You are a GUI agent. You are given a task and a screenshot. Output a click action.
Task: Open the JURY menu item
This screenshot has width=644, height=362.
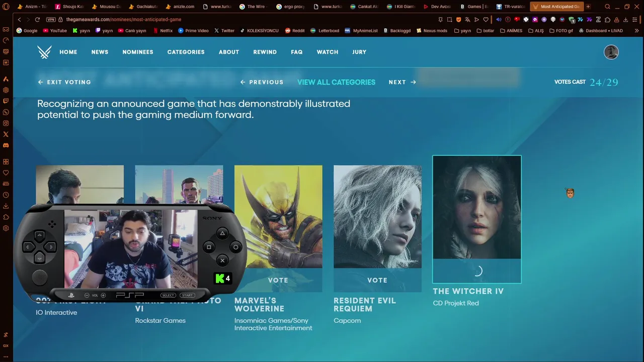(x=359, y=52)
